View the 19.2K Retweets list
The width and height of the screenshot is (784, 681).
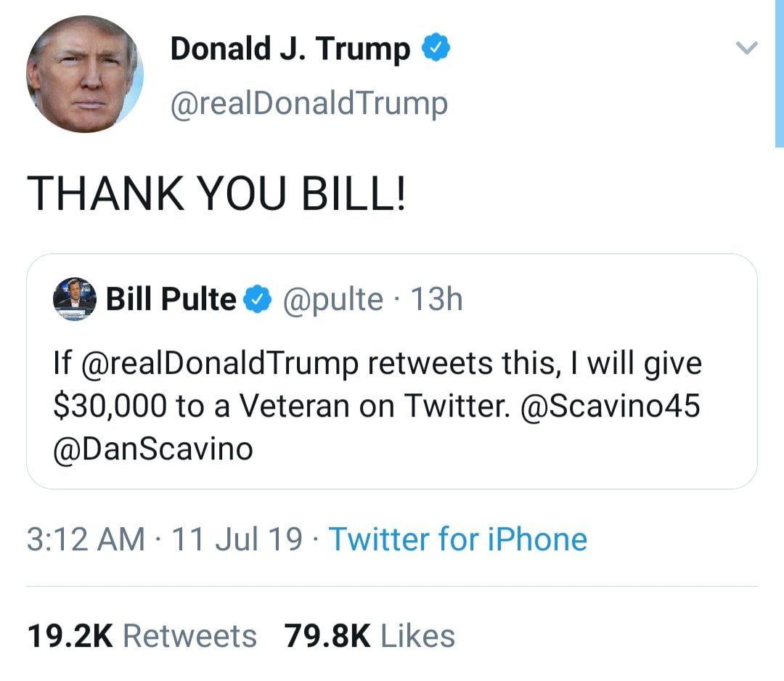(x=142, y=636)
